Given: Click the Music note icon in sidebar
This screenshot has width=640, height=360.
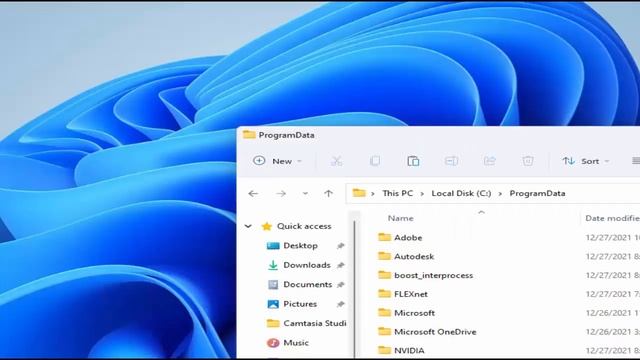Looking at the screenshot, I should tap(273, 343).
